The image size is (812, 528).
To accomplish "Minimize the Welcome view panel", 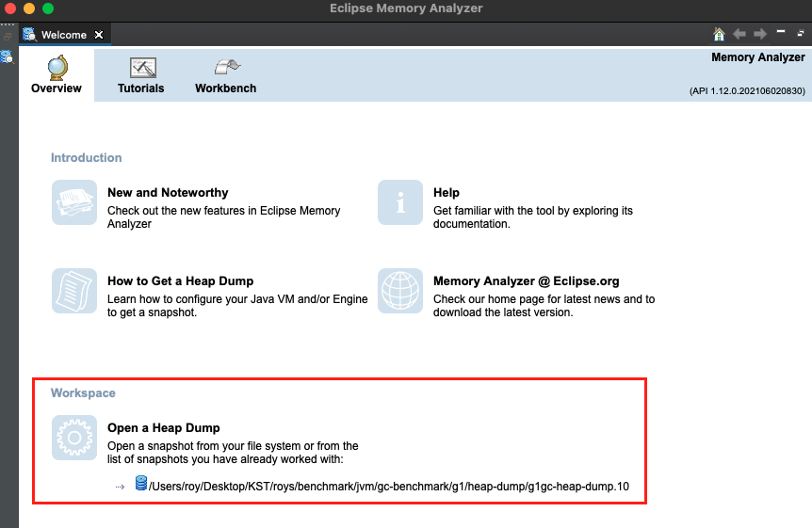I will [781, 32].
